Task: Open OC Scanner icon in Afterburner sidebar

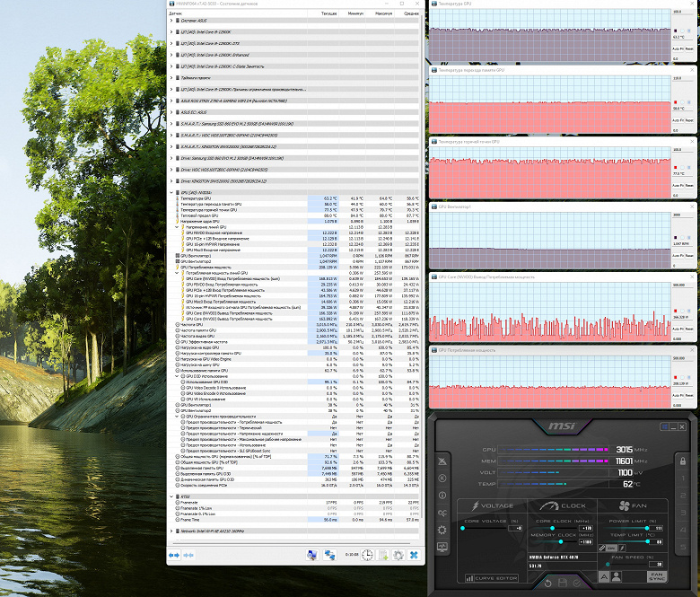Action: click(442, 513)
